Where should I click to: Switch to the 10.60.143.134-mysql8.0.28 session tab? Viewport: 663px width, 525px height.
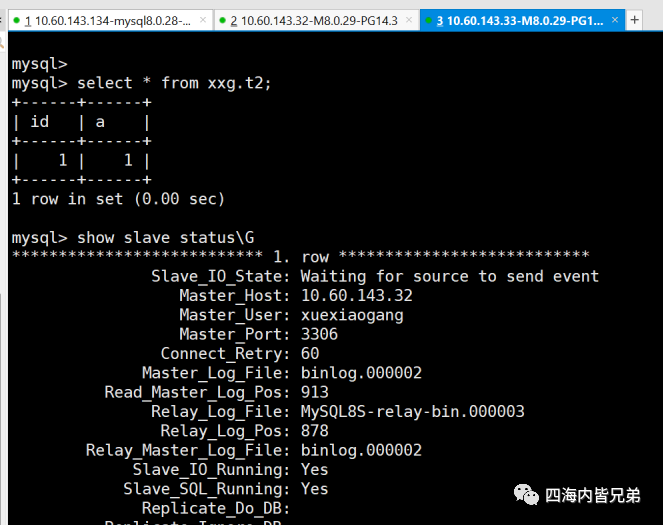110,20
